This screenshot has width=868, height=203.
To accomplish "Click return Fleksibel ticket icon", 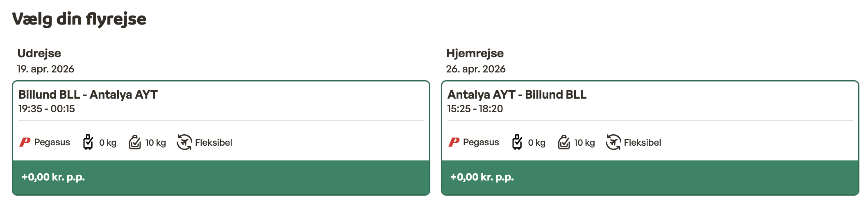I will pyautogui.click(x=613, y=142).
